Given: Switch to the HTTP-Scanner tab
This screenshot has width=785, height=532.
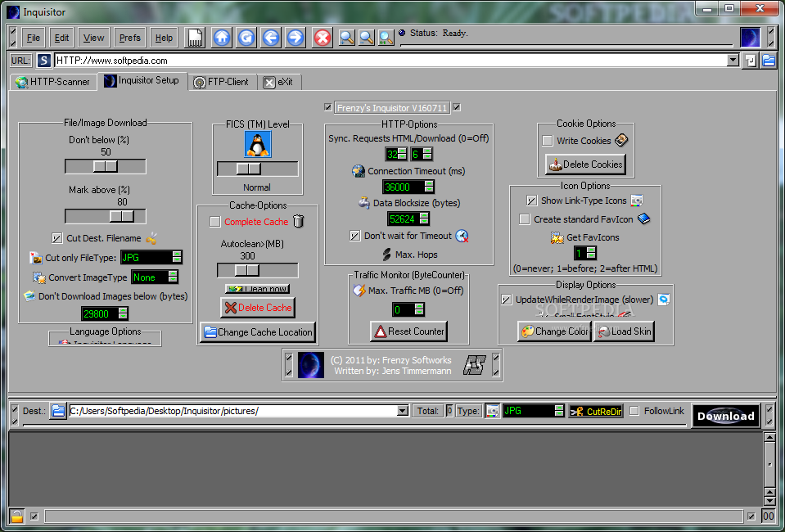Looking at the screenshot, I should 53,82.
